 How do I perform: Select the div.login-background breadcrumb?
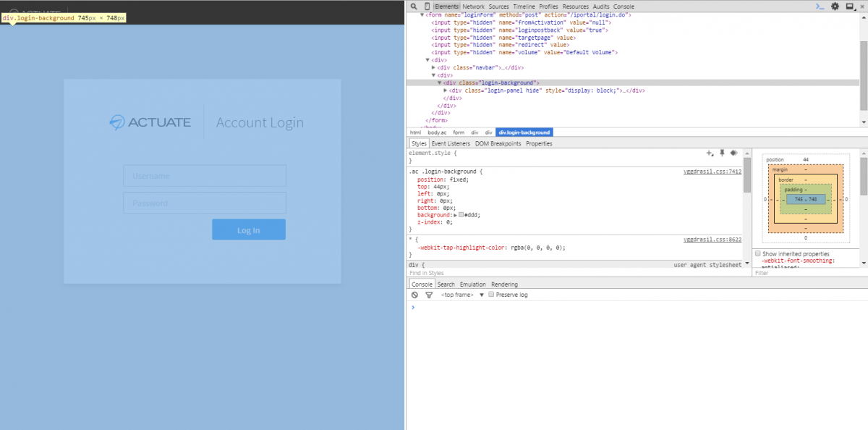coord(524,132)
